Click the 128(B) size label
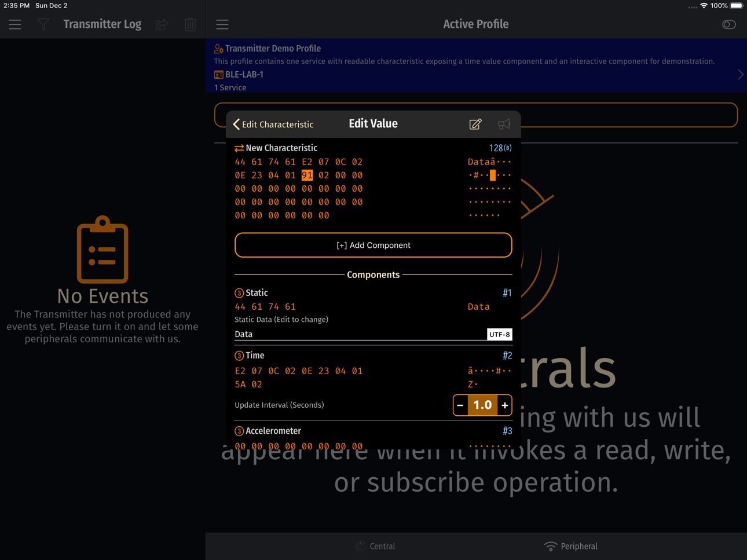 [x=500, y=148]
